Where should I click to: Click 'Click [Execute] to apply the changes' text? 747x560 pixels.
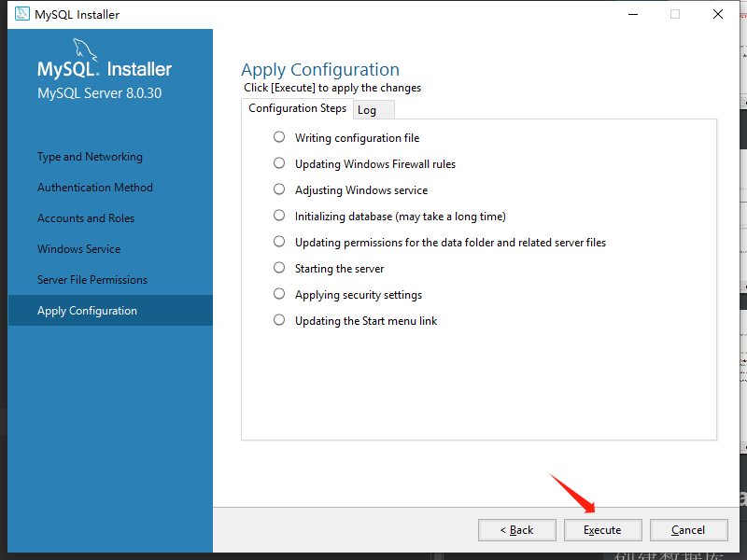332,88
